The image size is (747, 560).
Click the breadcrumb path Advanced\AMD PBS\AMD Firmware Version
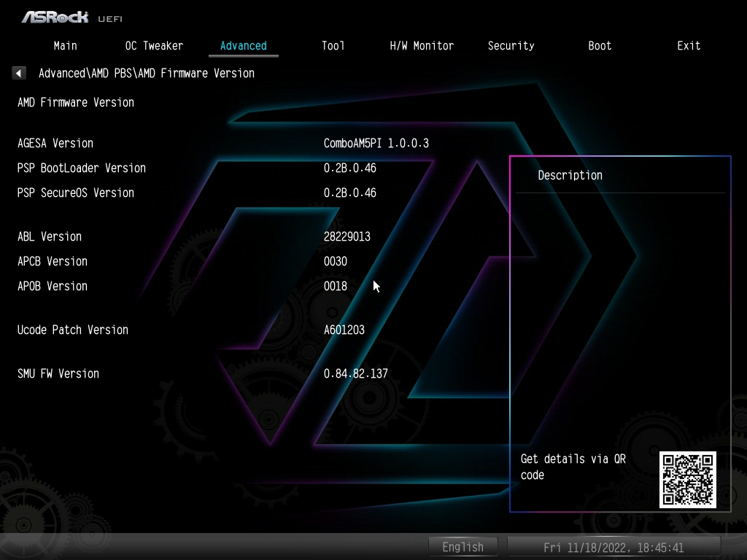pos(146,74)
